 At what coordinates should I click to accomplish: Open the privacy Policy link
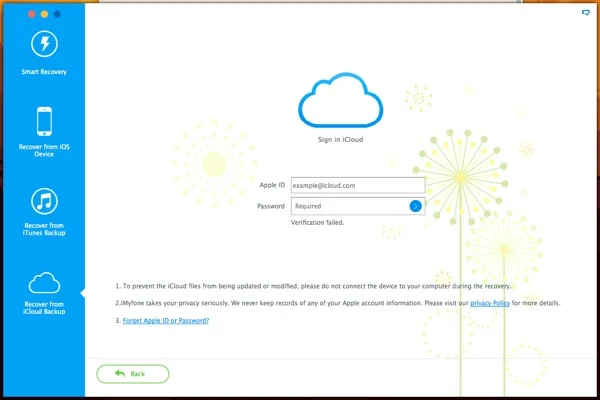[490, 303]
